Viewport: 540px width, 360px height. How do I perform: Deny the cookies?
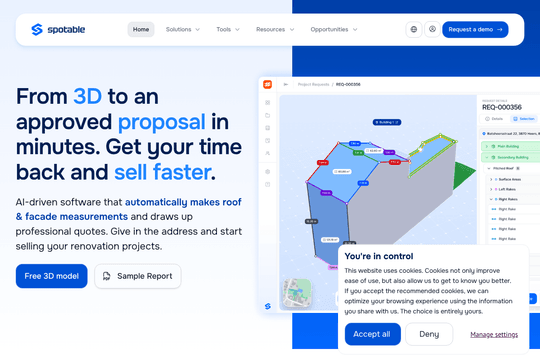pos(429,334)
